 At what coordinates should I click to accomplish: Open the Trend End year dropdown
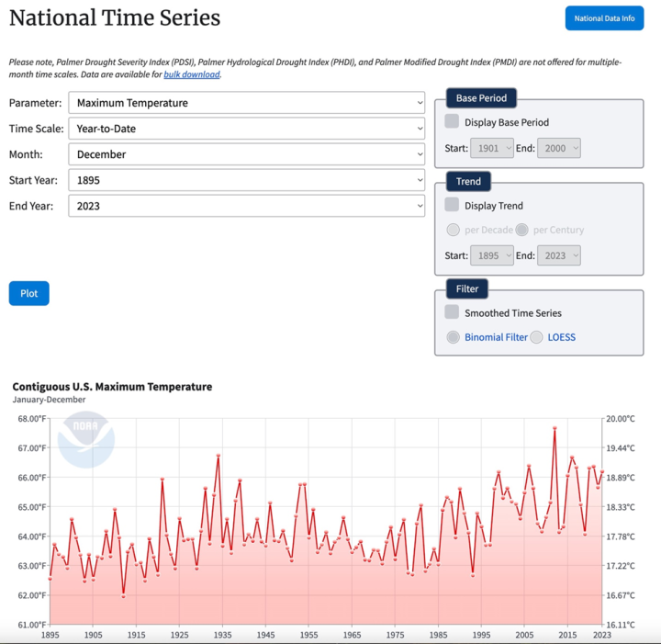coord(558,255)
